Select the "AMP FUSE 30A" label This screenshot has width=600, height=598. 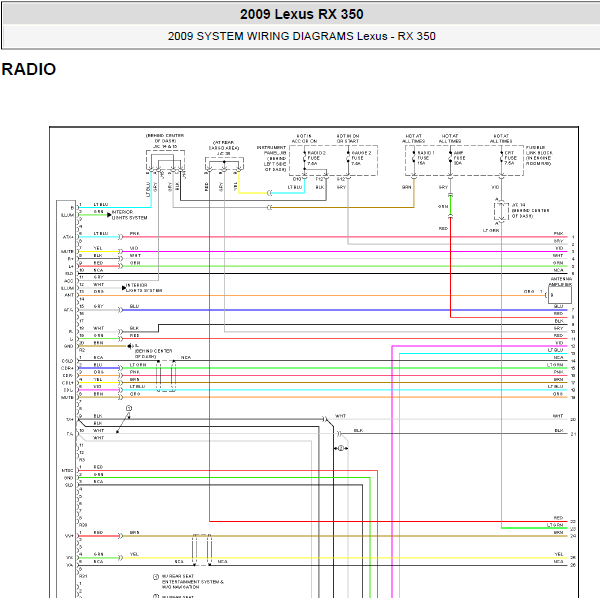(459, 158)
